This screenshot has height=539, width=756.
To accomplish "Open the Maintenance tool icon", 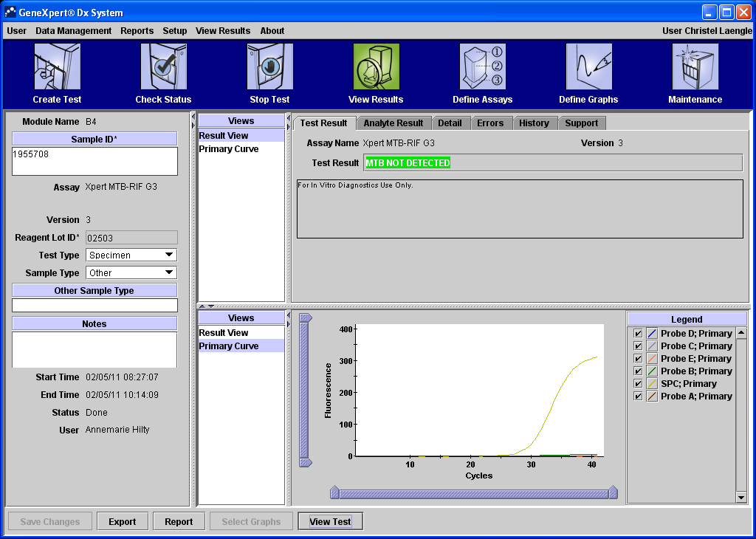I will click(x=695, y=67).
